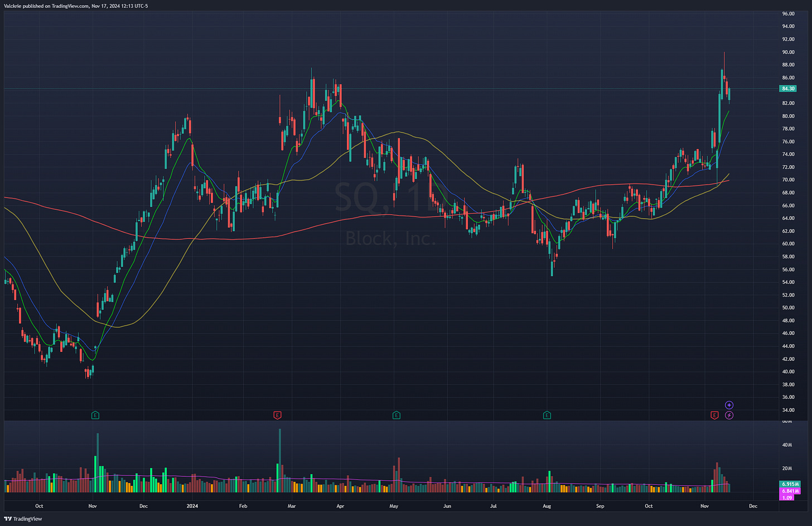Screen dimensions: 812x526
Task: Click the published-by header text at top
Action: click(x=76, y=6)
